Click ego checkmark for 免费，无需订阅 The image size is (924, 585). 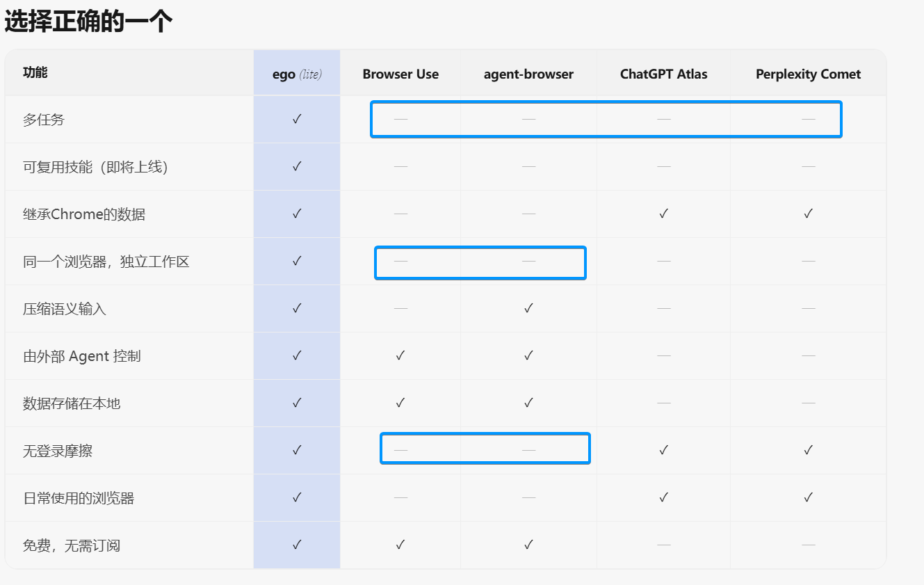(x=297, y=545)
